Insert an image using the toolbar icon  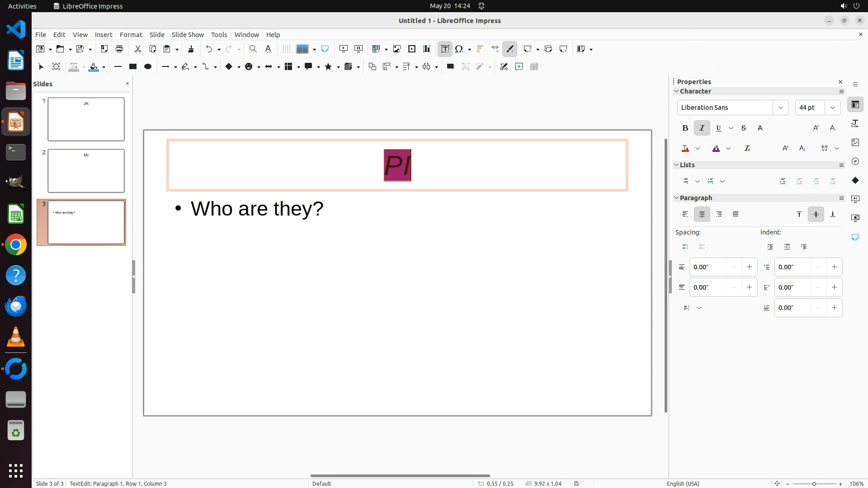tap(397, 49)
